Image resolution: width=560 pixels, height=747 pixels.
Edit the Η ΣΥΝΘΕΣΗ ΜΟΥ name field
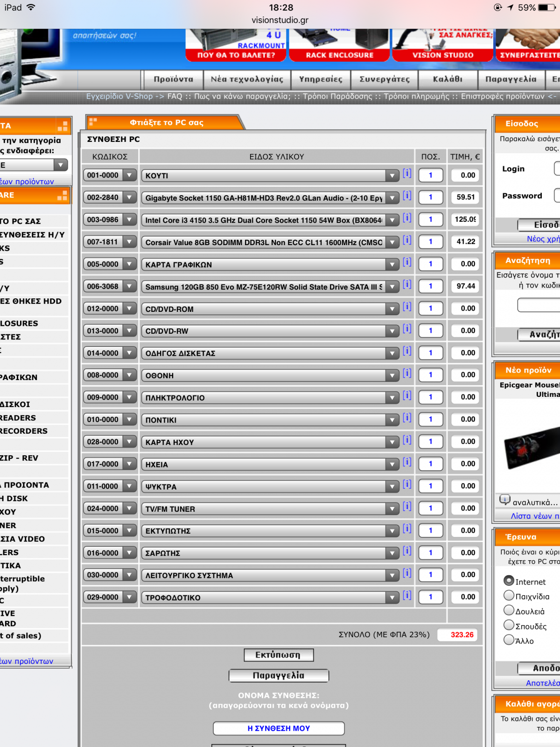click(x=279, y=728)
